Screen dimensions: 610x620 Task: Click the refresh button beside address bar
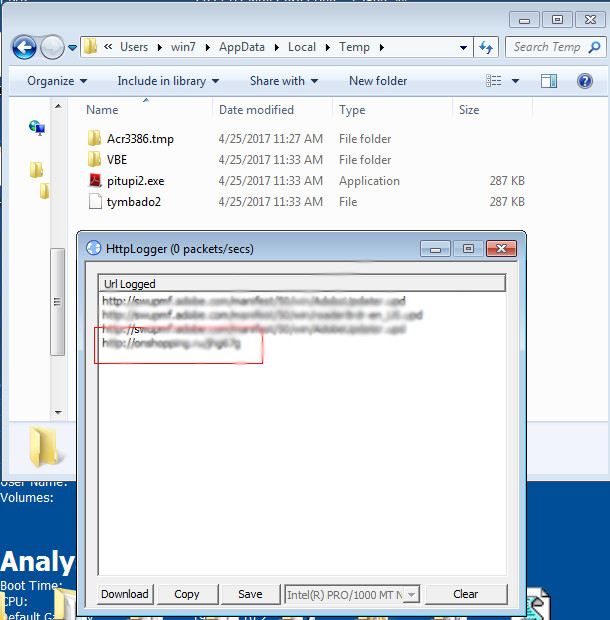click(x=487, y=47)
